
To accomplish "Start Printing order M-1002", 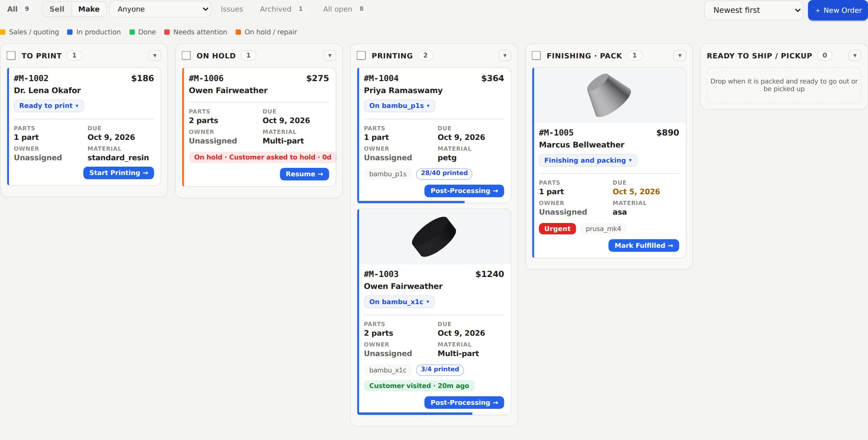I will coord(119,173).
